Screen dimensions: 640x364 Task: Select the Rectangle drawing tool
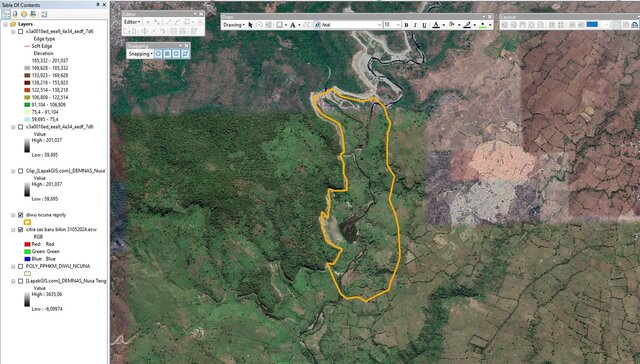[x=279, y=25]
